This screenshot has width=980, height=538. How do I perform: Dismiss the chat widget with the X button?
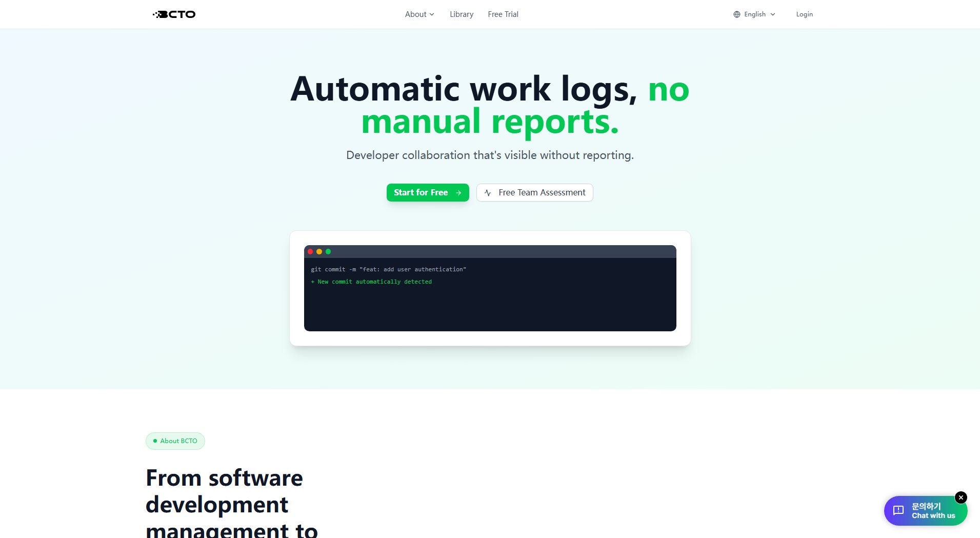tap(961, 497)
